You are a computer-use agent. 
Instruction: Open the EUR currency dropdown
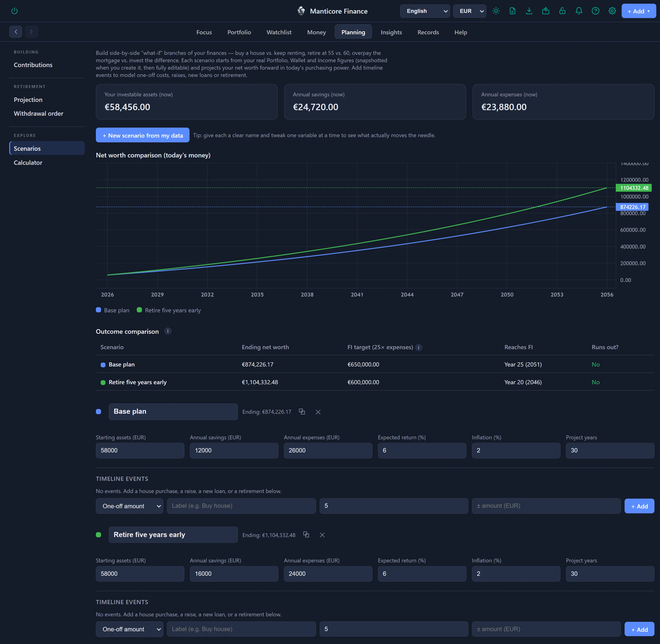click(x=469, y=11)
